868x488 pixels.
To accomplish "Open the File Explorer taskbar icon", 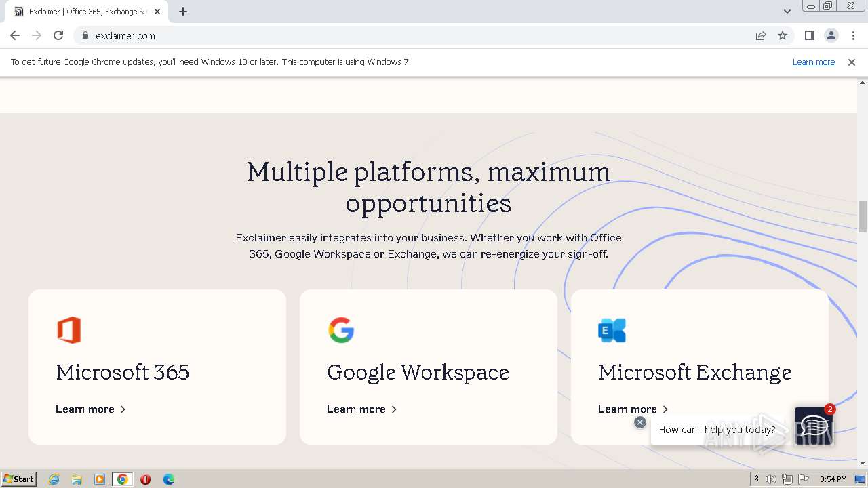I will click(77, 479).
